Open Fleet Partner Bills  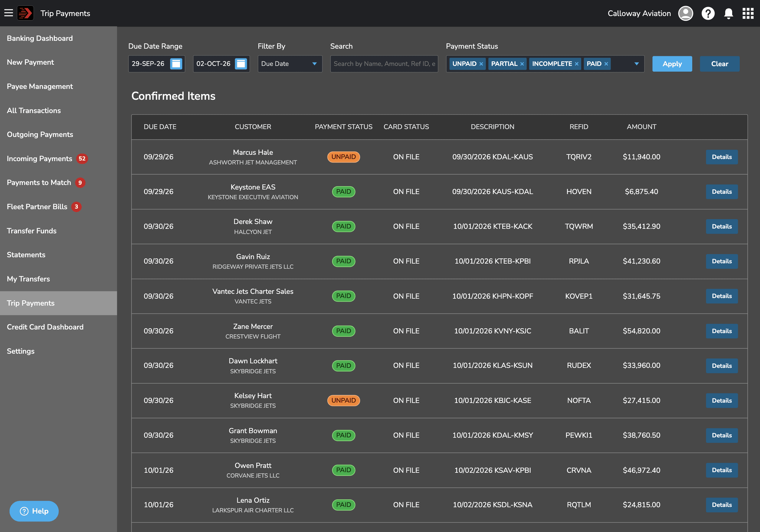coord(59,207)
